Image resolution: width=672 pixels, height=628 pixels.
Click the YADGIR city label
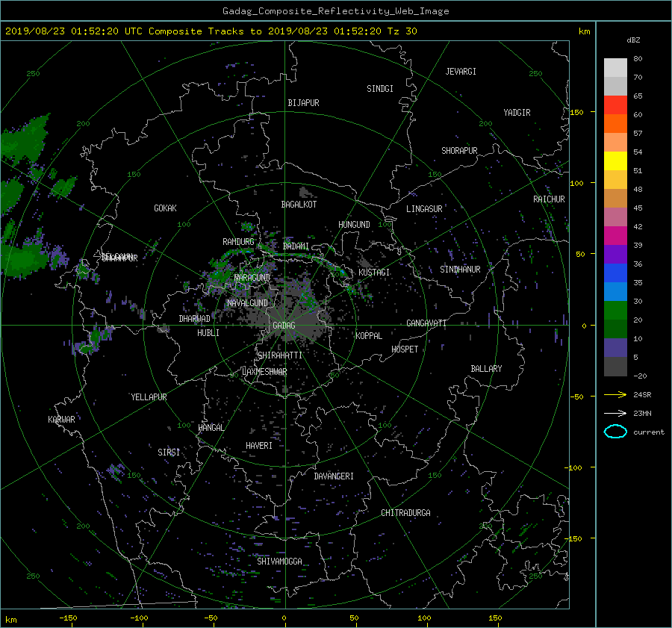(517, 113)
